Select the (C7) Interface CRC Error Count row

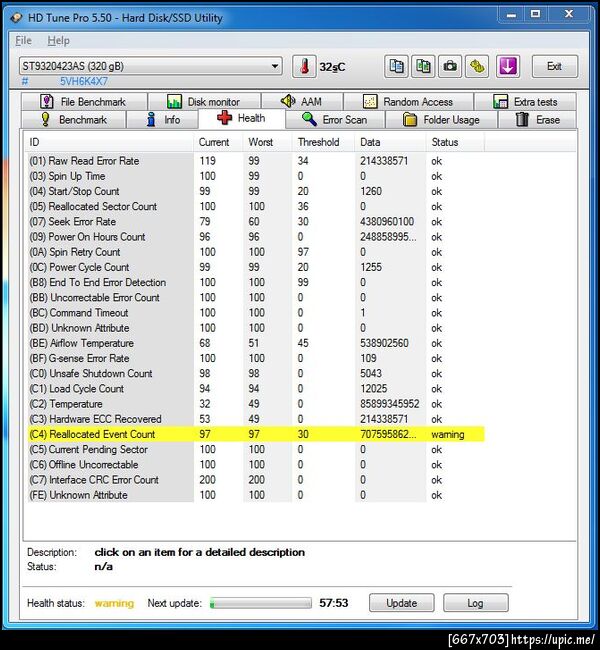pos(256,480)
